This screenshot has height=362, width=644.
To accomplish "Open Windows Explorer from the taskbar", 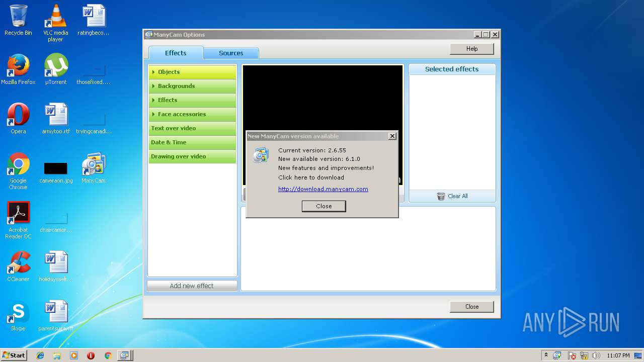I will 57,355.
